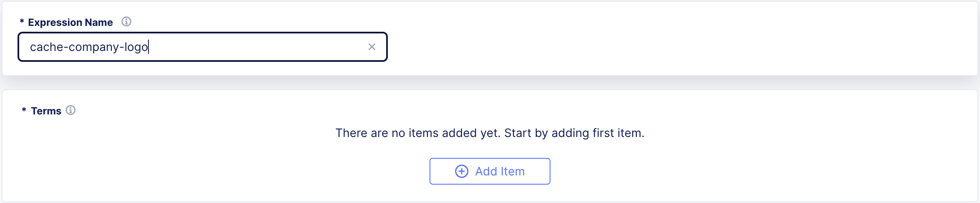The image size is (980, 203).
Task: Click the info icon beside Expression Name
Action: (126, 22)
